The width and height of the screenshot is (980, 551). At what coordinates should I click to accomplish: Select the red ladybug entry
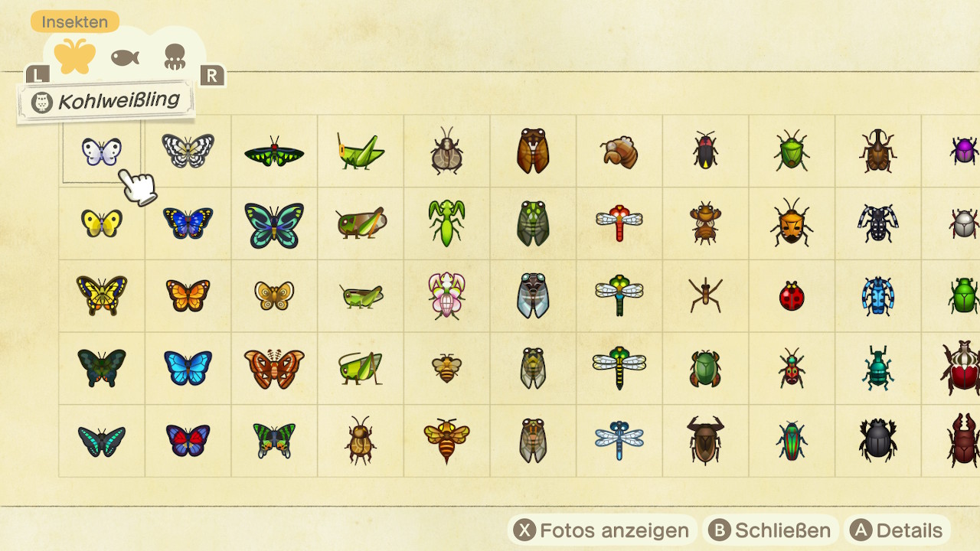pos(792,296)
